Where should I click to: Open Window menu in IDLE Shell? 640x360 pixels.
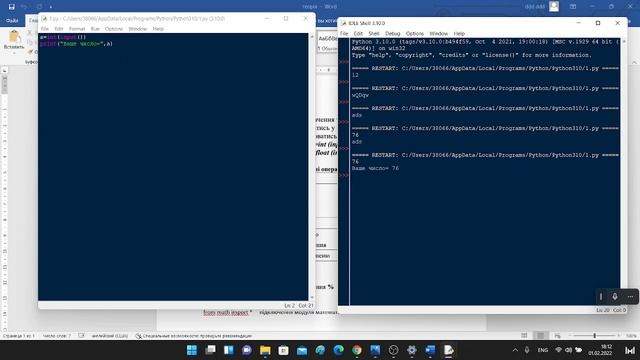pos(439,33)
